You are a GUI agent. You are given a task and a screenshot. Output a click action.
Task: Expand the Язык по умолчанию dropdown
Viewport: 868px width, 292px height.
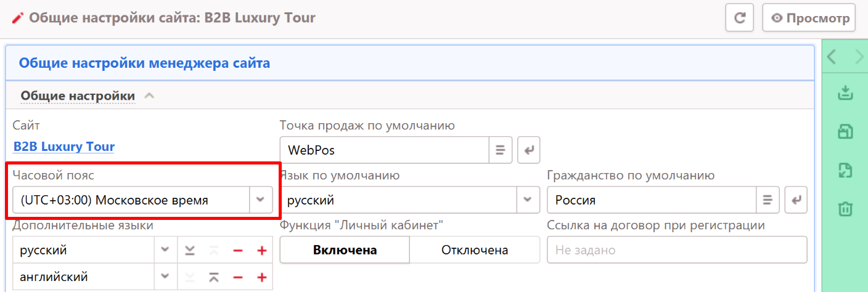point(527,200)
